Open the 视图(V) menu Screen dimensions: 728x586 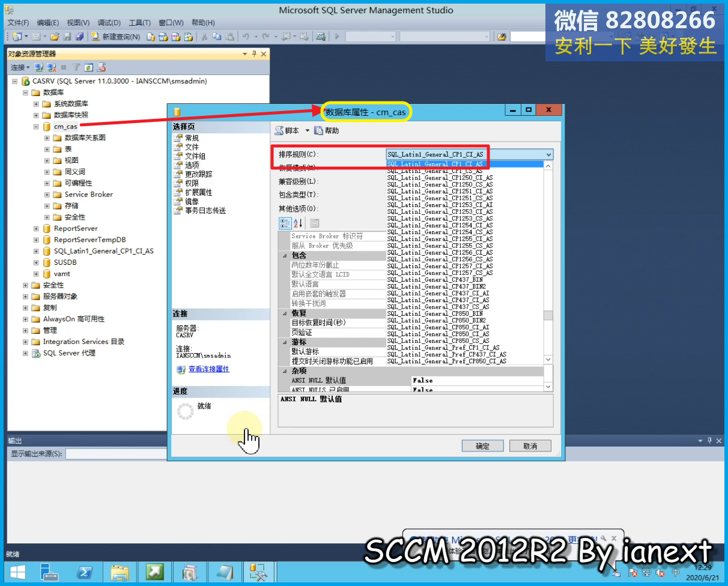click(x=78, y=23)
